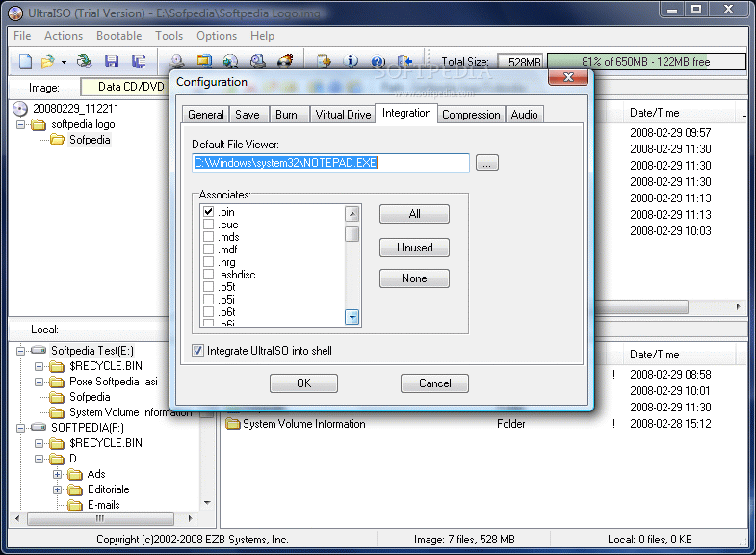
Task: Click the image Properties toolbar icon
Action: point(324,62)
